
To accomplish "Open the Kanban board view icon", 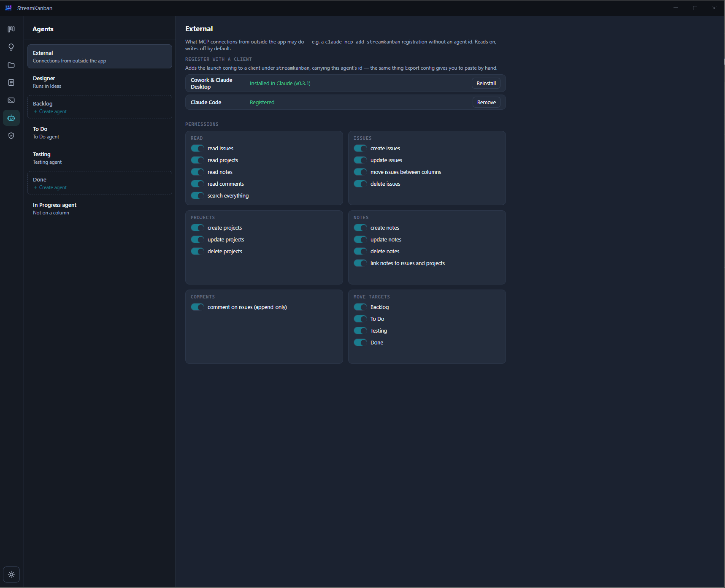I will tap(11, 29).
